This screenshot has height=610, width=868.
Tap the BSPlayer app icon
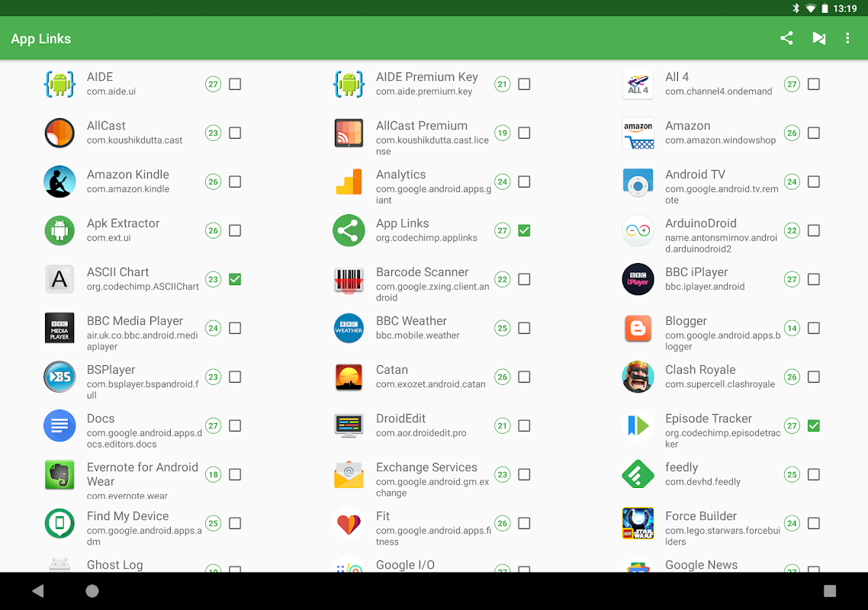point(59,377)
